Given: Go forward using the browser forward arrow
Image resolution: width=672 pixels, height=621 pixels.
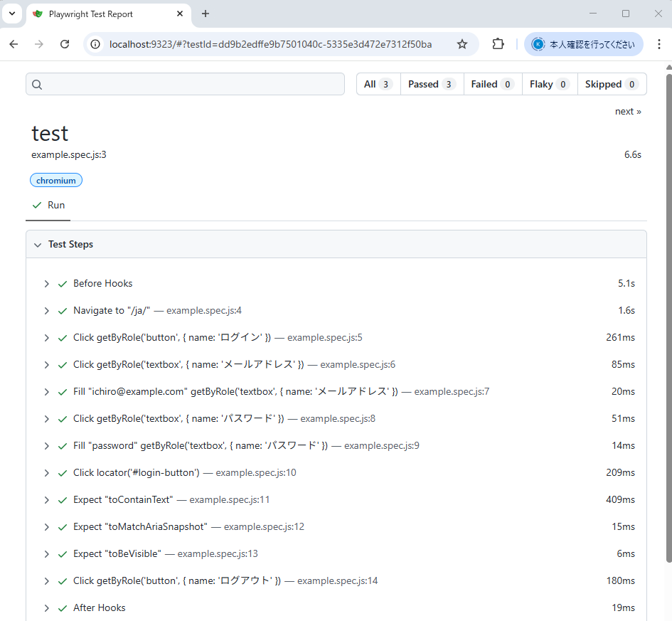Looking at the screenshot, I should (x=39, y=44).
